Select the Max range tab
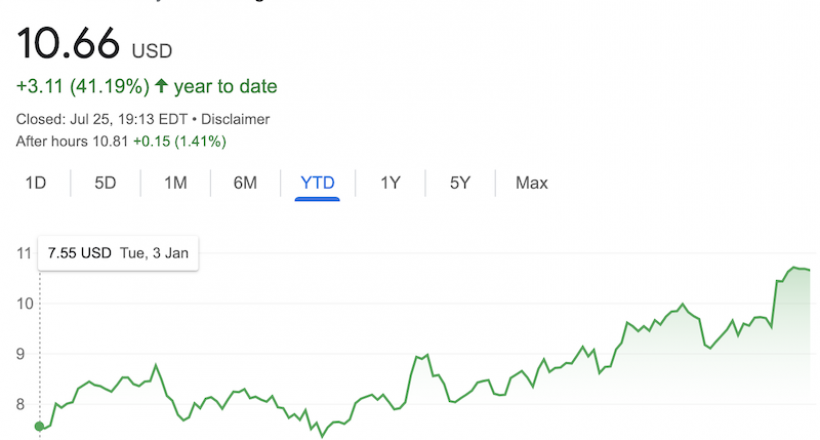 click(531, 183)
